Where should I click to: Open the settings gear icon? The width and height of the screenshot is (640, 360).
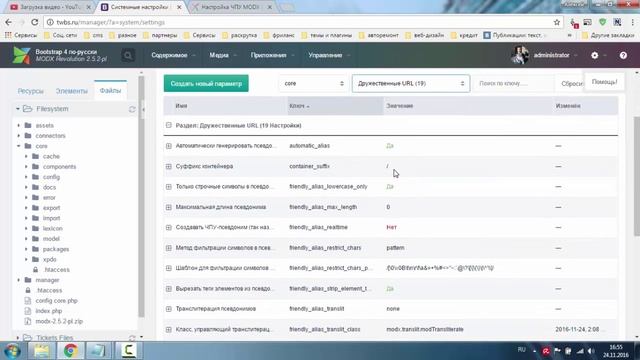(595, 55)
